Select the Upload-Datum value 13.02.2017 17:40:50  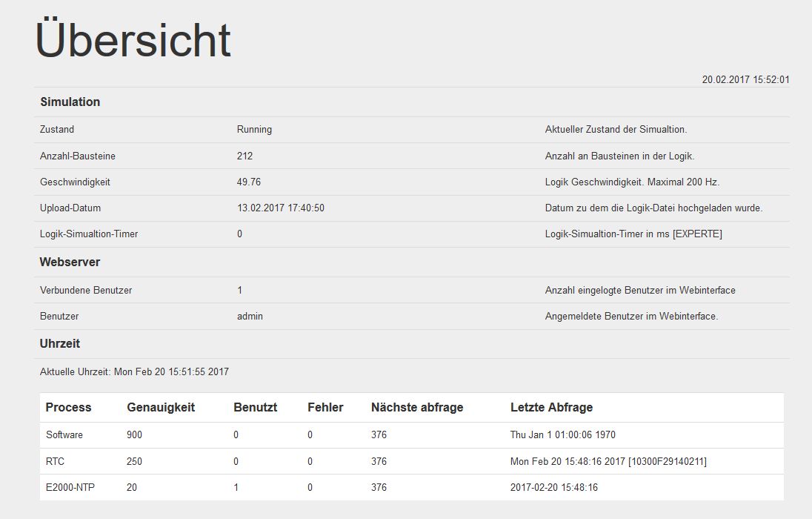pyautogui.click(x=280, y=208)
